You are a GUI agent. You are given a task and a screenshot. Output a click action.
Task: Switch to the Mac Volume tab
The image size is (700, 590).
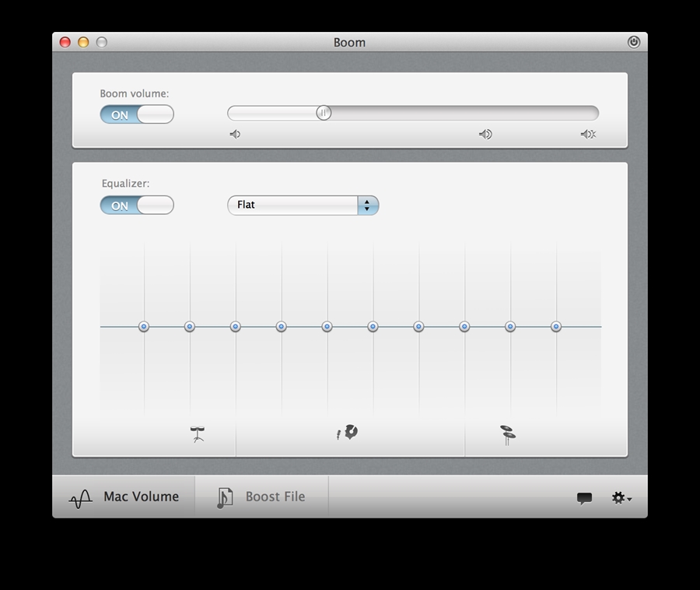(x=124, y=497)
